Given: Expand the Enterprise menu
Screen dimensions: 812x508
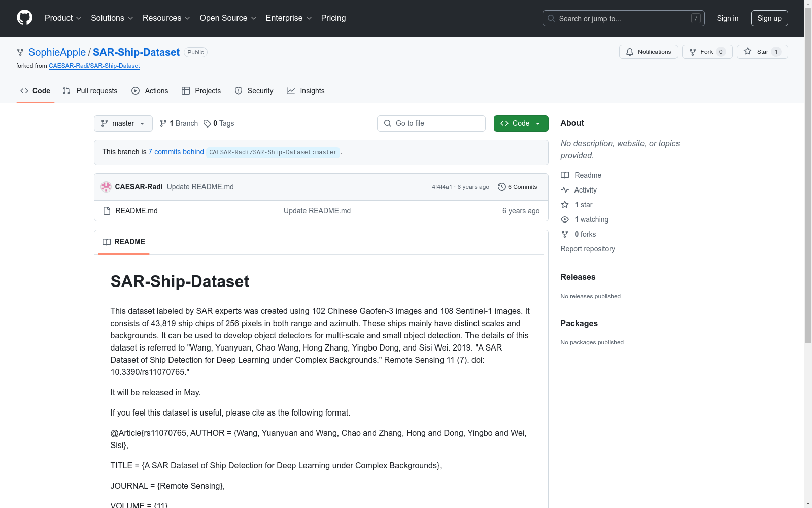Looking at the screenshot, I should 289,18.
